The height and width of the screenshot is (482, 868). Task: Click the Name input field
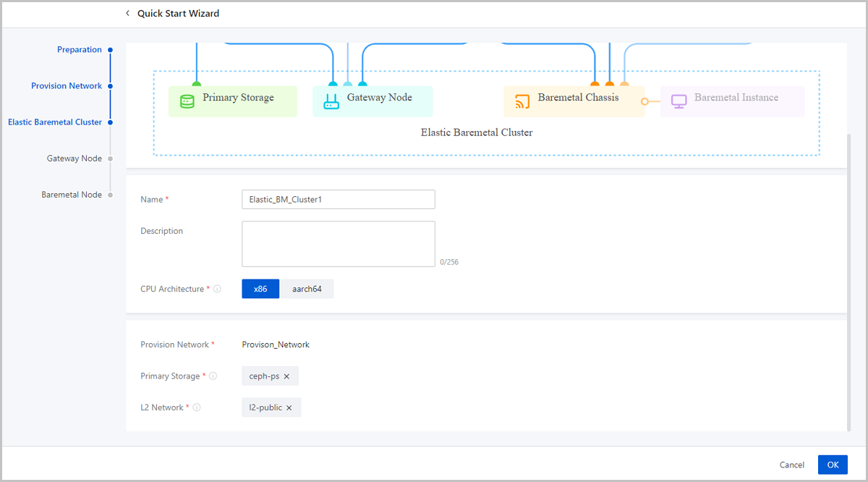tap(338, 199)
